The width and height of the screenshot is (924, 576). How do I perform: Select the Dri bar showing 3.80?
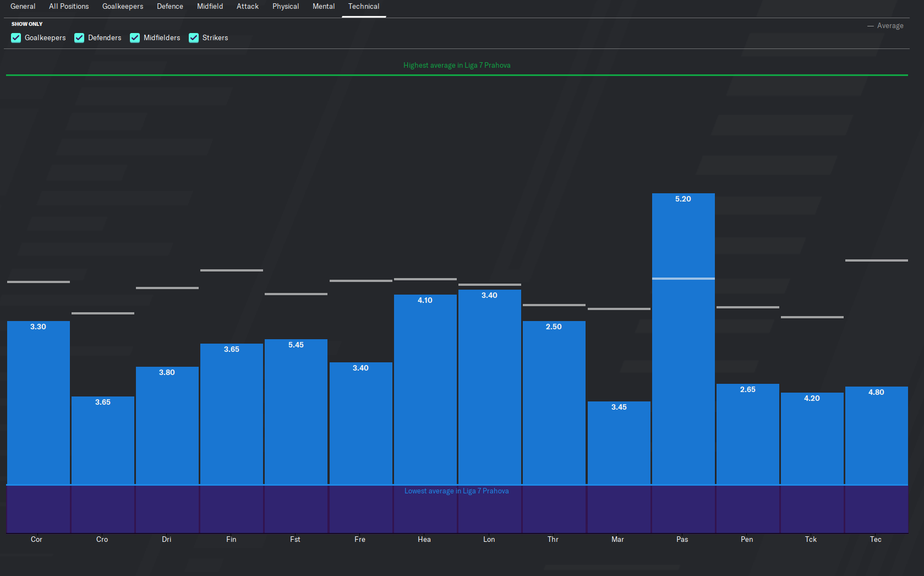pos(167,426)
